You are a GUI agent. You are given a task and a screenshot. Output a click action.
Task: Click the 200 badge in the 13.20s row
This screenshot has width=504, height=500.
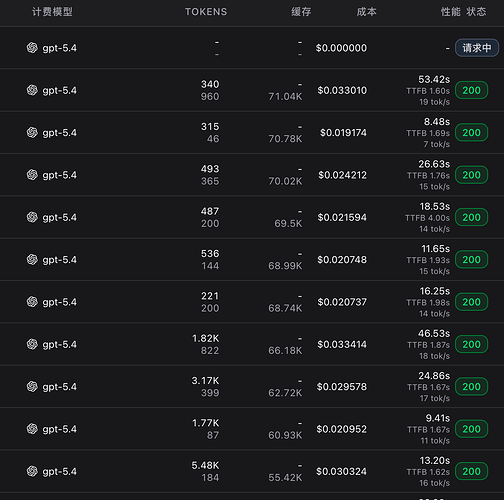(471, 471)
